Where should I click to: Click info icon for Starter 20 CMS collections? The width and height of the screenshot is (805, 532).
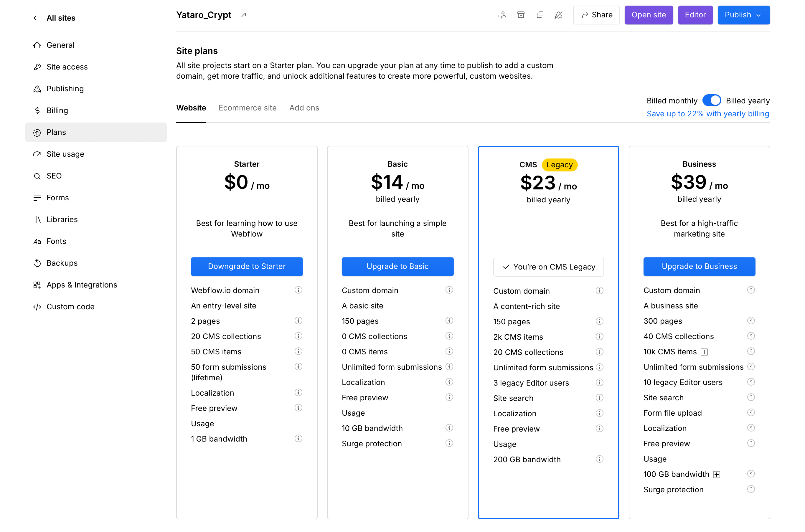298,336
